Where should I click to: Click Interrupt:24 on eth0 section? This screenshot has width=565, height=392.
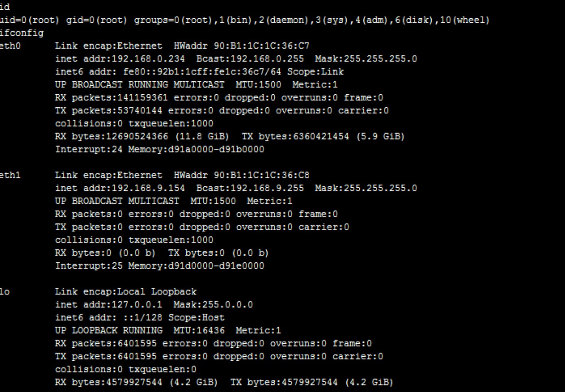(89, 149)
